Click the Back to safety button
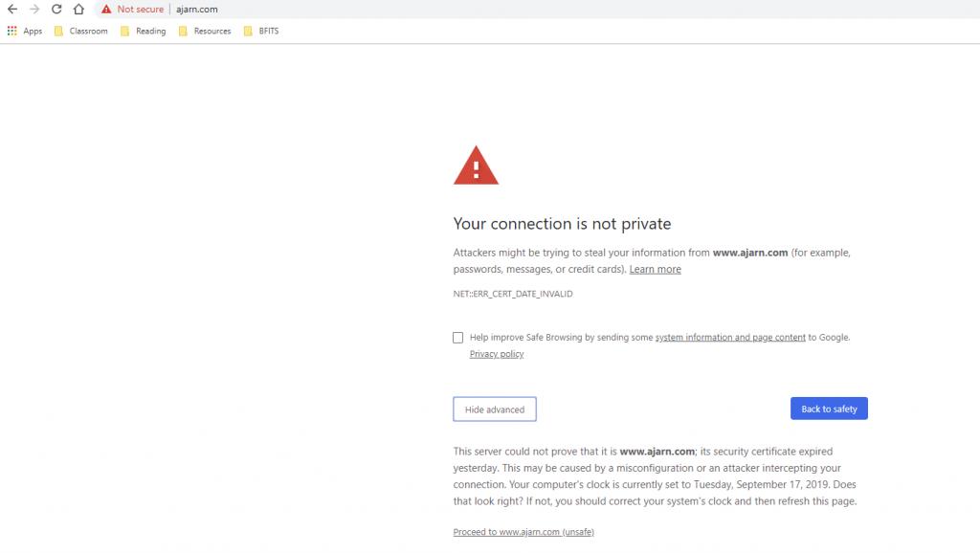The height and width of the screenshot is (553, 980). pos(829,409)
